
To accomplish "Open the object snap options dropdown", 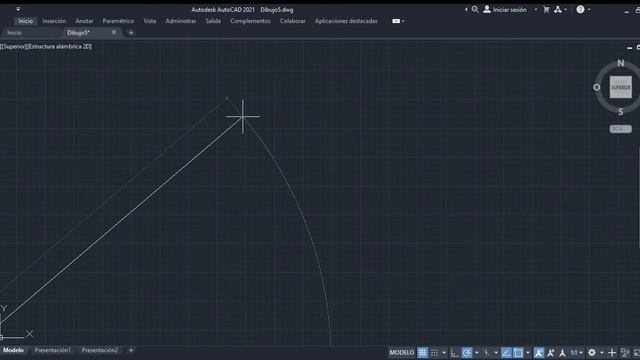I will (x=528, y=352).
